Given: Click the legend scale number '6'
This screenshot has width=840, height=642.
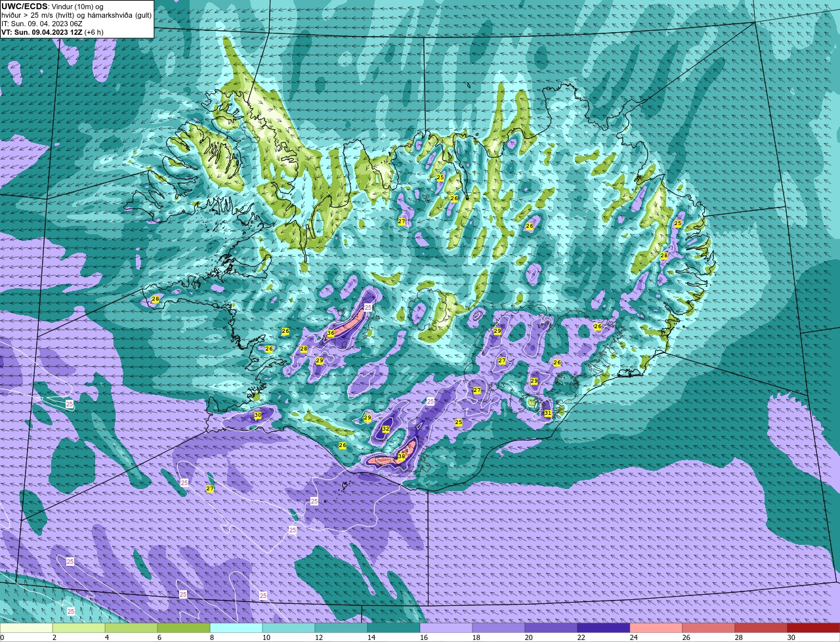Looking at the screenshot, I should [159, 637].
